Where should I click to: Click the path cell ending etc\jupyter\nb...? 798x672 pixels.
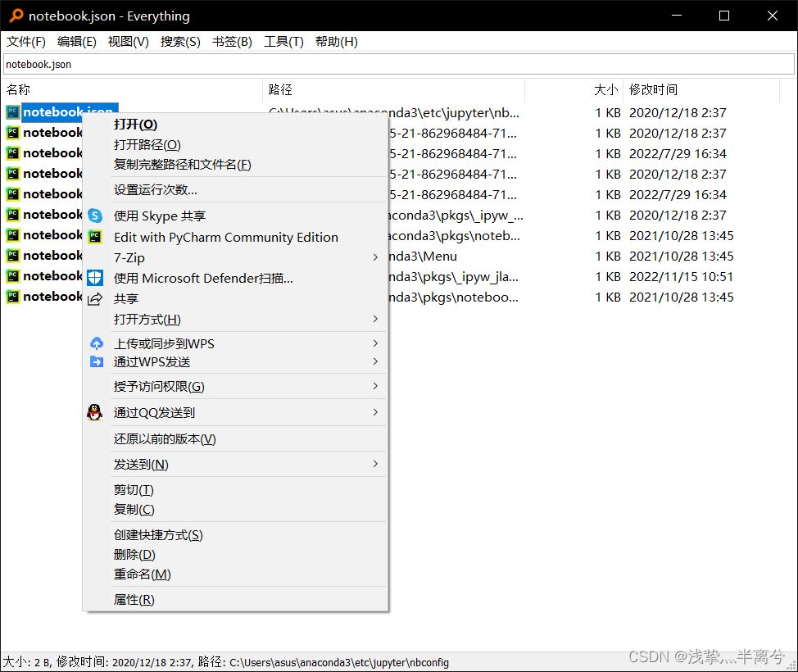click(394, 112)
